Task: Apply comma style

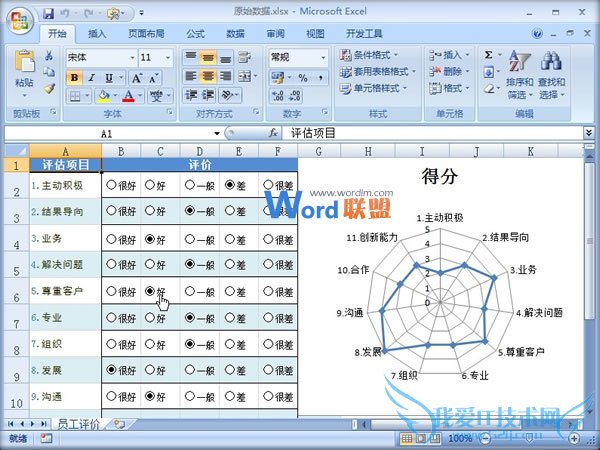Action: [321, 78]
